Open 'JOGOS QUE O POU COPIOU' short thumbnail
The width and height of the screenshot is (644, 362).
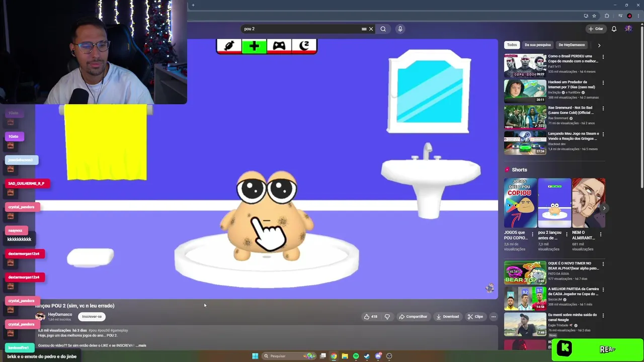pos(520,203)
